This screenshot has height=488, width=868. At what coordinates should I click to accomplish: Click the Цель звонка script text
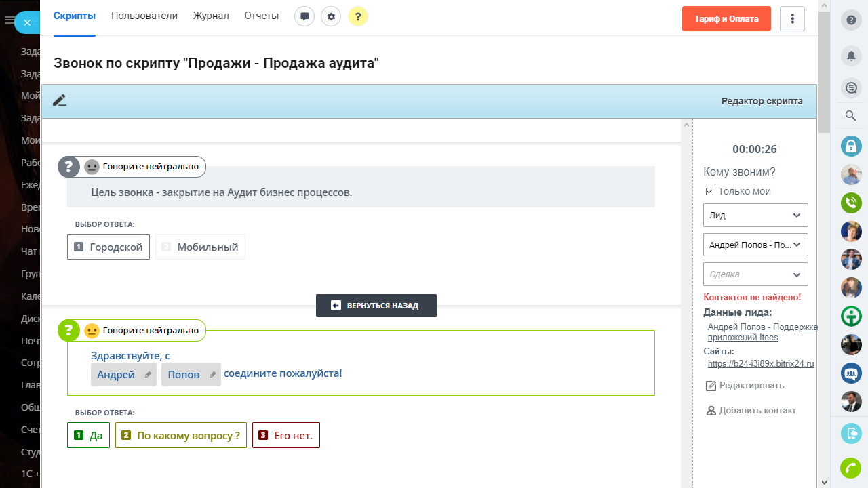pyautogui.click(x=222, y=192)
